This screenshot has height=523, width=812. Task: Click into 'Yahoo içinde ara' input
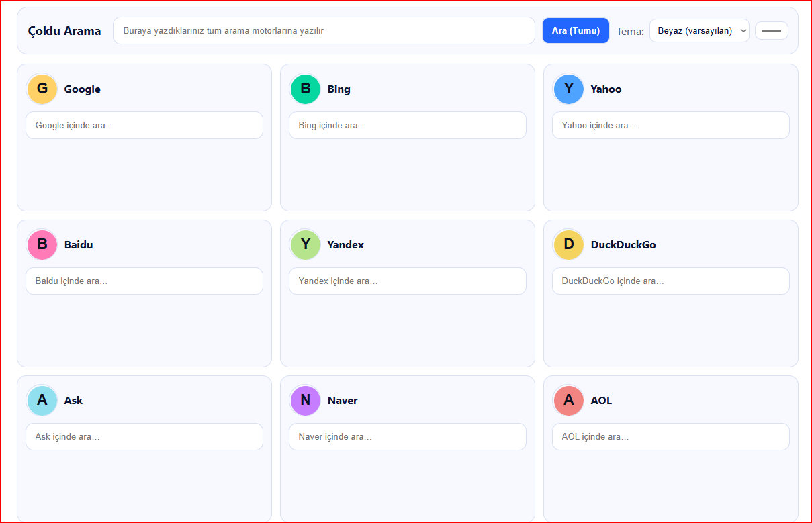point(671,126)
